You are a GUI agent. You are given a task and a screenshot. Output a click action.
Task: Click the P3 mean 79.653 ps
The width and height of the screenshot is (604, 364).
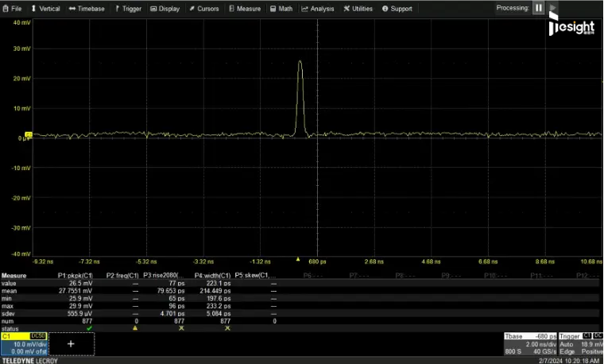click(171, 291)
